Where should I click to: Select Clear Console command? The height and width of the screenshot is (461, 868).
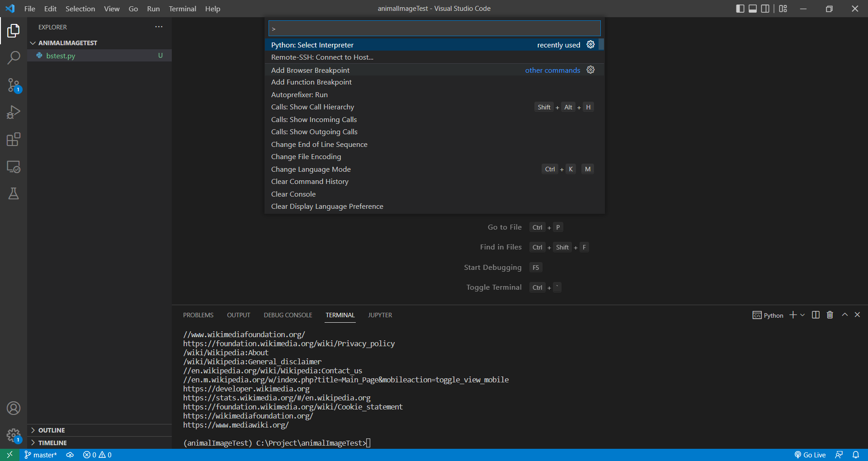click(x=432, y=194)
